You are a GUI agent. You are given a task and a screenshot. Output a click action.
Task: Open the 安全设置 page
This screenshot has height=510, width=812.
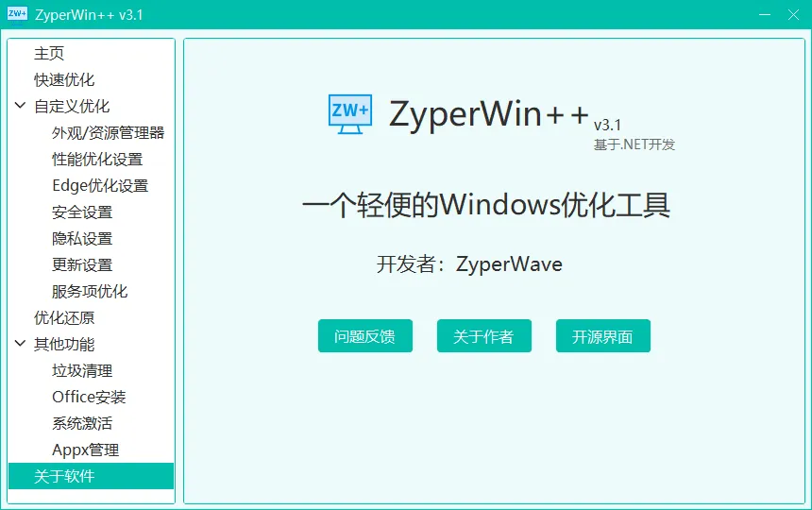tap(82, 212)
